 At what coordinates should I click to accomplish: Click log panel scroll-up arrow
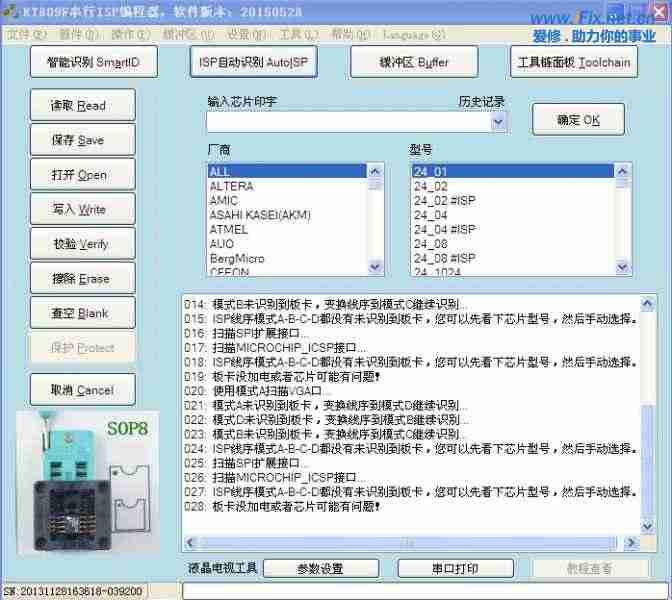(x=647, y=304)
